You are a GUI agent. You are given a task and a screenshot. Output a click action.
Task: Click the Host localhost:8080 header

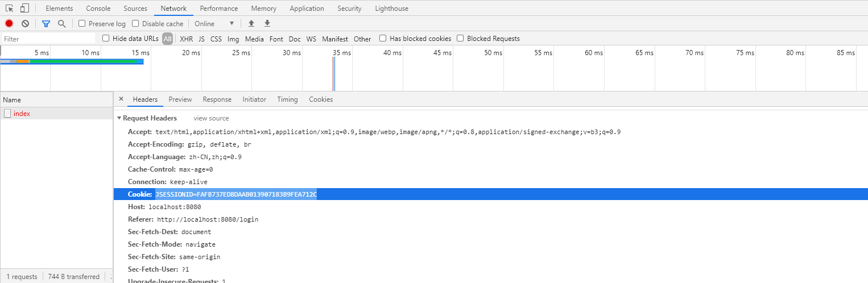[x=164, y=207]
